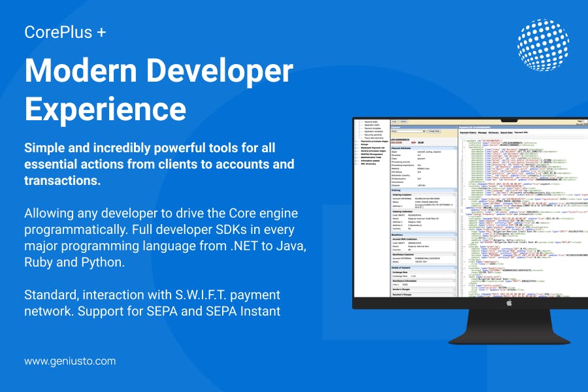Collapse the Details of Payment section
588x392 pixels.
coord(424,268)
